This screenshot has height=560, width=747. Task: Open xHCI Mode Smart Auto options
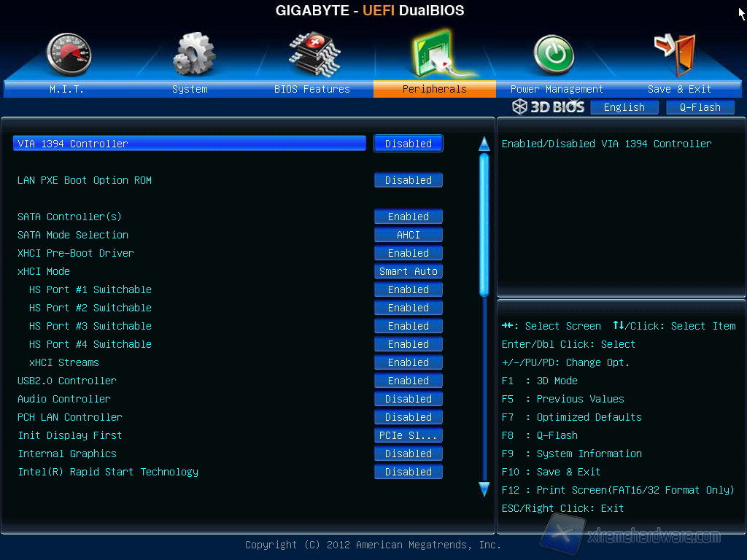click(x=409, y=271)
